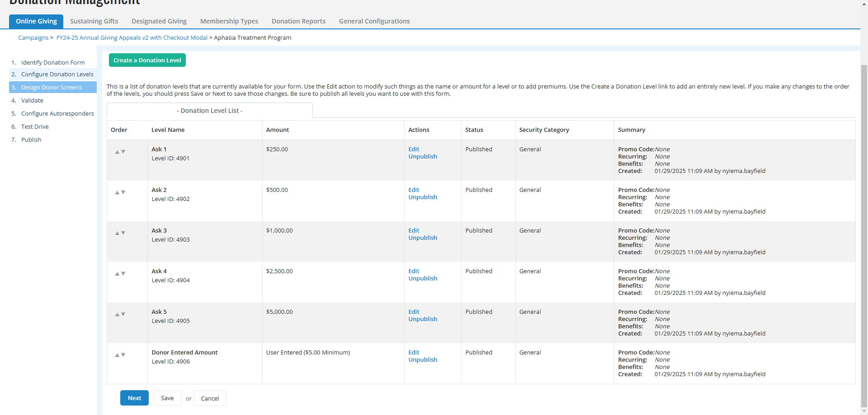Click the Donor Entered Amount level name
Viewport: 868px width, 415px height.
pos(184,352)
